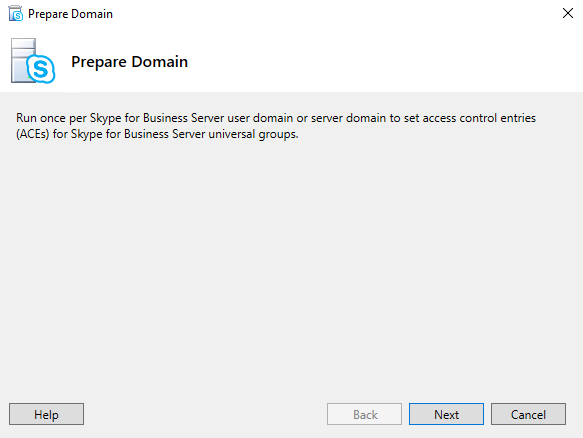Open the Help button
The height and width of the screenshot is (438, 583).
point(46,414)
